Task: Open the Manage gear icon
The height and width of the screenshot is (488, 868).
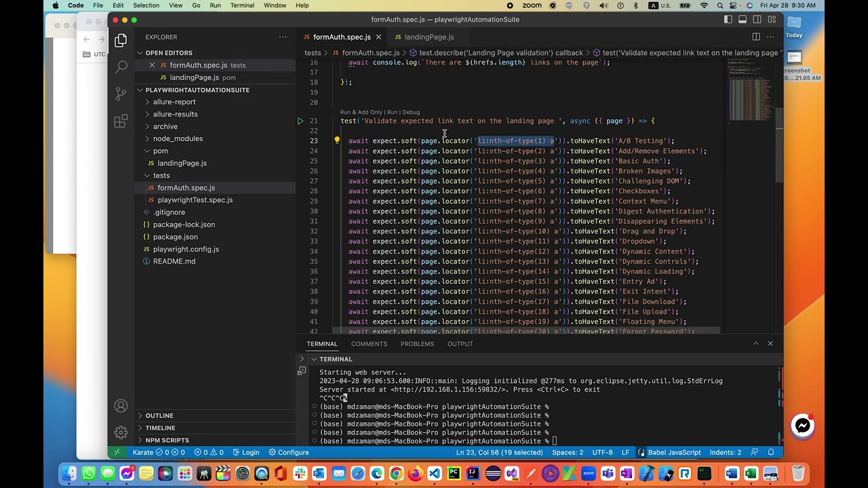Action: (121, 432)
